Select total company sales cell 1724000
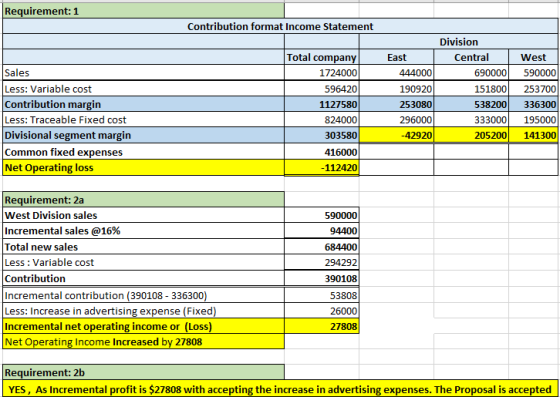The image size is (560, 397). (x=322, y=73)
